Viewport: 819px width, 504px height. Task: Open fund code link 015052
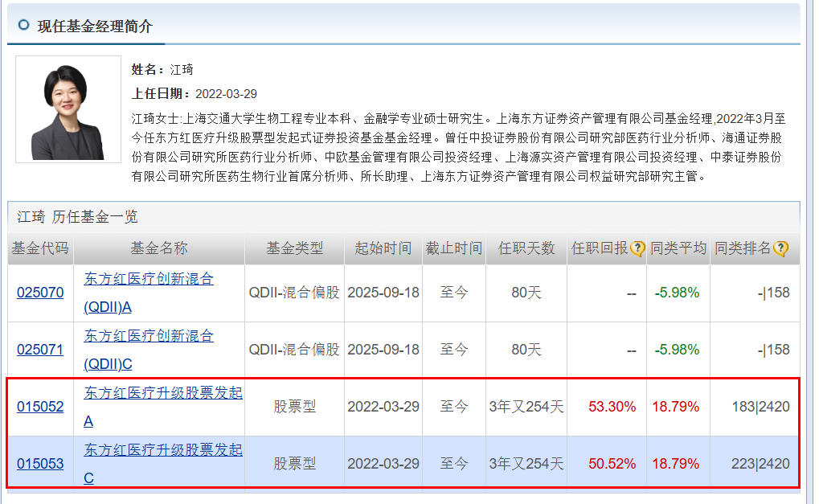click(40, 406)
